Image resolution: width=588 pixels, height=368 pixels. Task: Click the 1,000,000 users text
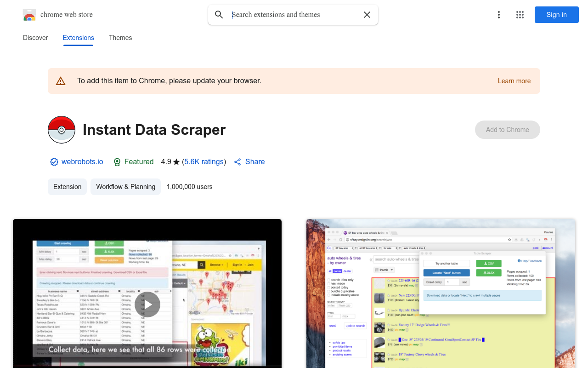[x=190, y=187]
